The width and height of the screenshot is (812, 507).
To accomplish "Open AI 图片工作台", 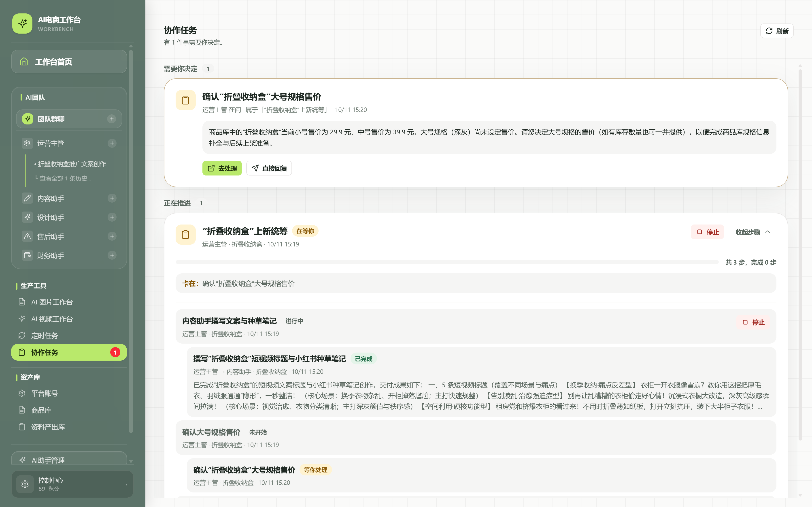I will 69,302.
